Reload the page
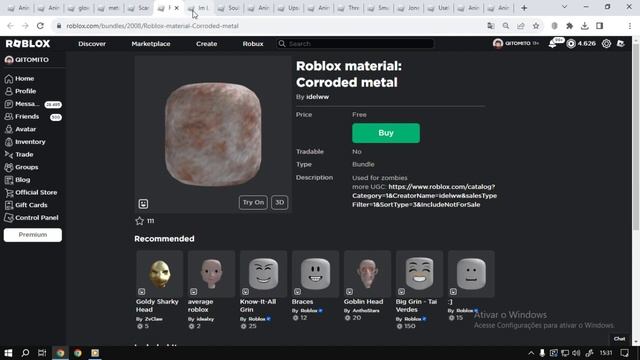This screenshot has height=360, width=640. tap(40, 26)
